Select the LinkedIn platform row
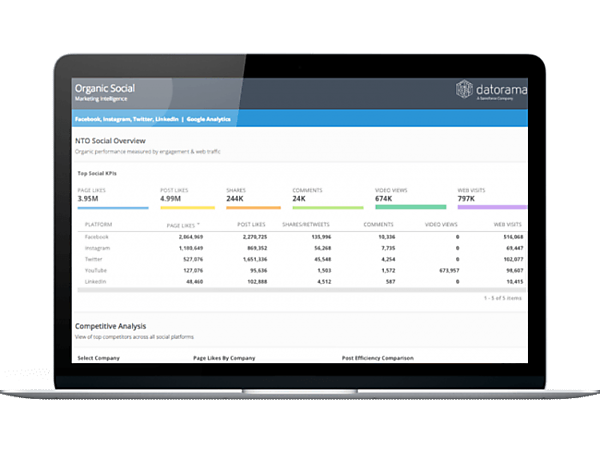 click(x=302, y=282)
